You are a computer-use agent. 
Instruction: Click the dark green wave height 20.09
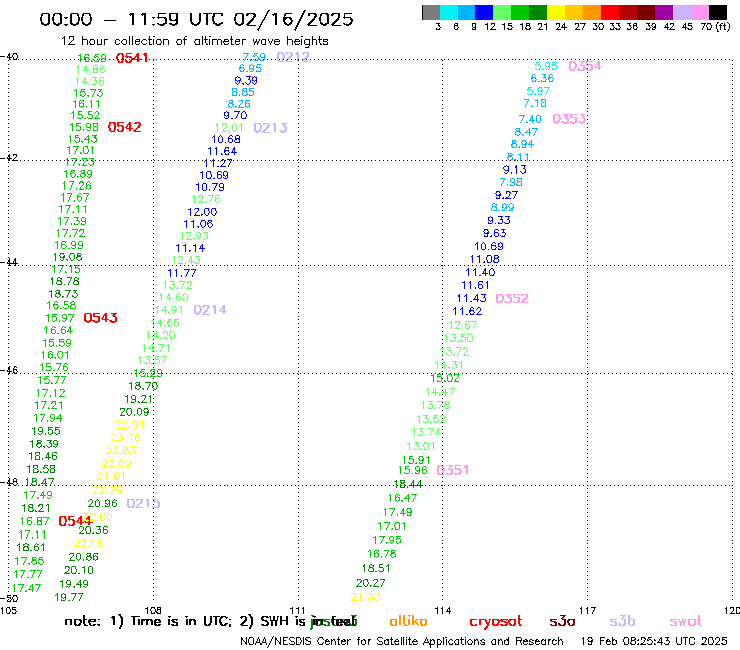135,412
